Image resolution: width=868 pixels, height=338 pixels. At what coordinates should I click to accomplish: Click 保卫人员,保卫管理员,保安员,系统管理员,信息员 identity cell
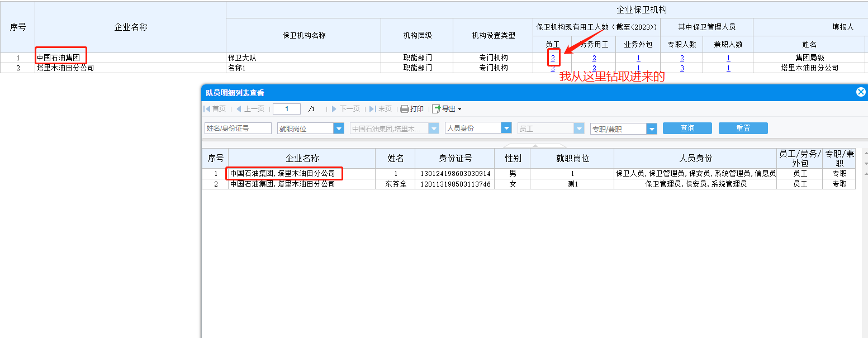[x=695, y=174]
